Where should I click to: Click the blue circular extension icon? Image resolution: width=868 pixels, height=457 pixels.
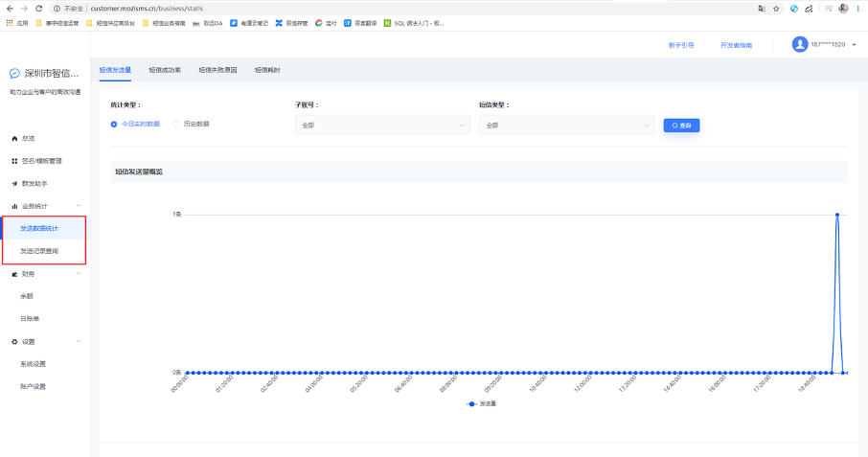[x=794, y=9]
